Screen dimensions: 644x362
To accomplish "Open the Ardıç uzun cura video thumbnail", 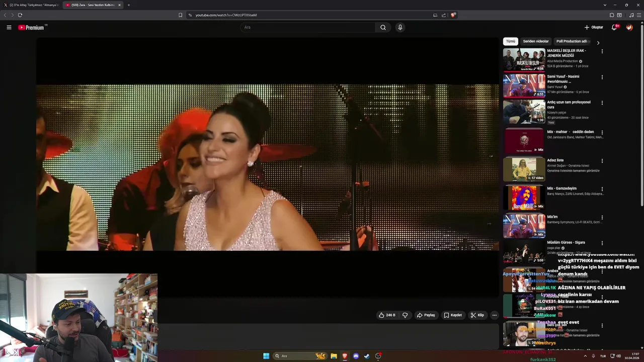I will pos(524,111).
